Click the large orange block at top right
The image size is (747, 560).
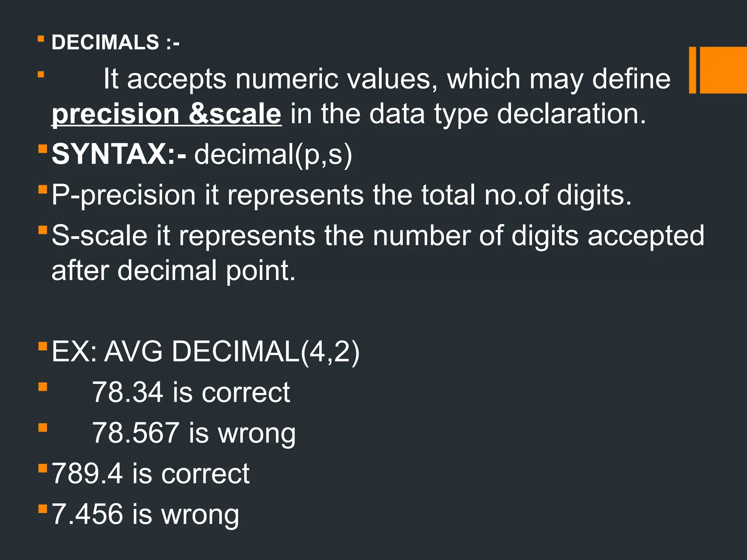[x=723, y=70]
